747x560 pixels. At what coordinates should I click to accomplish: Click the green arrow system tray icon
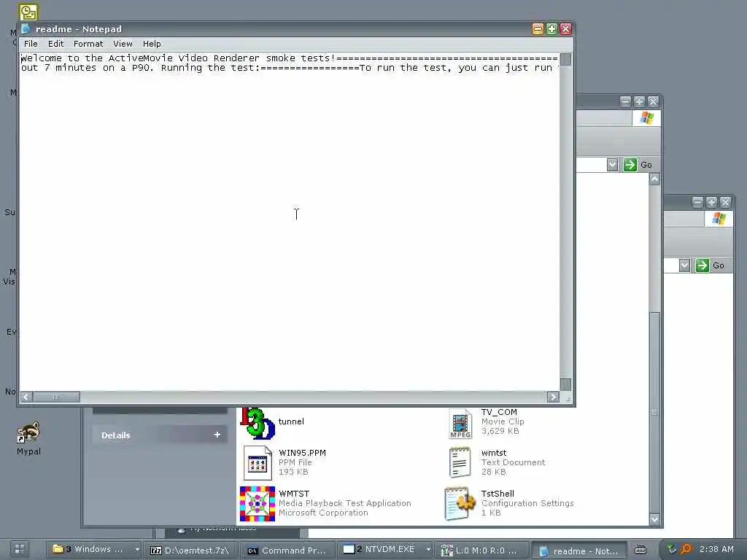tap(671, 549)
